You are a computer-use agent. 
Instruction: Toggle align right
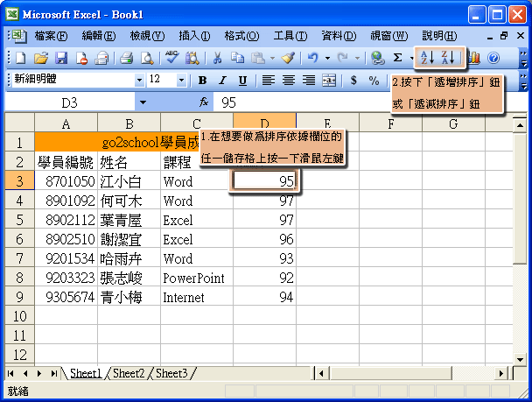pos(309,81)
